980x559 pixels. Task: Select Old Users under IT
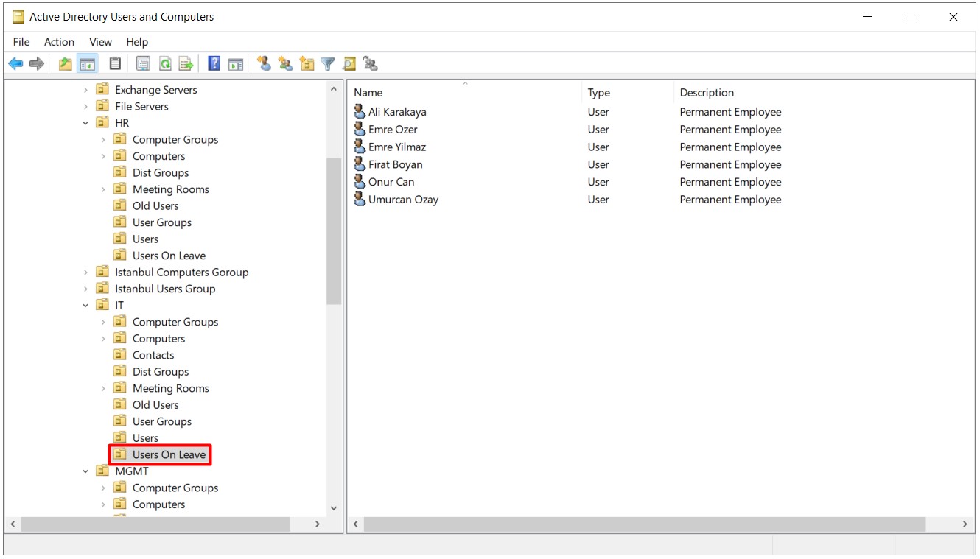pyautogui.click(x=155, y=404)
